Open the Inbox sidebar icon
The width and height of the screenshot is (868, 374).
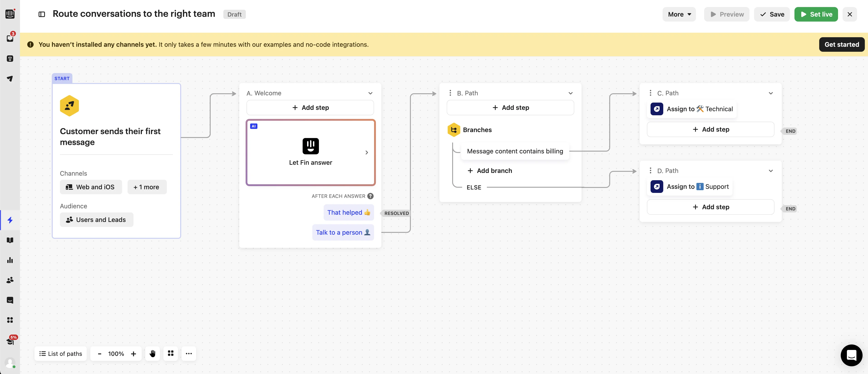pyautogui.click(x=10, y=38)
